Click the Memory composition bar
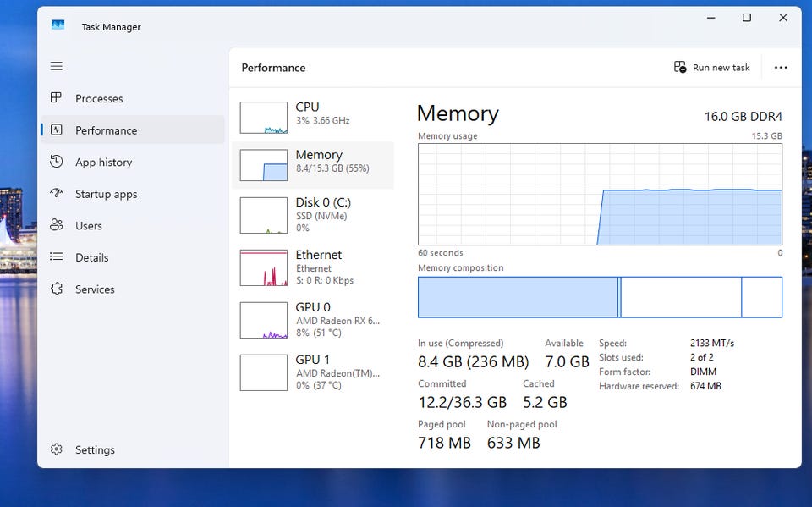 tap(600, 297)
